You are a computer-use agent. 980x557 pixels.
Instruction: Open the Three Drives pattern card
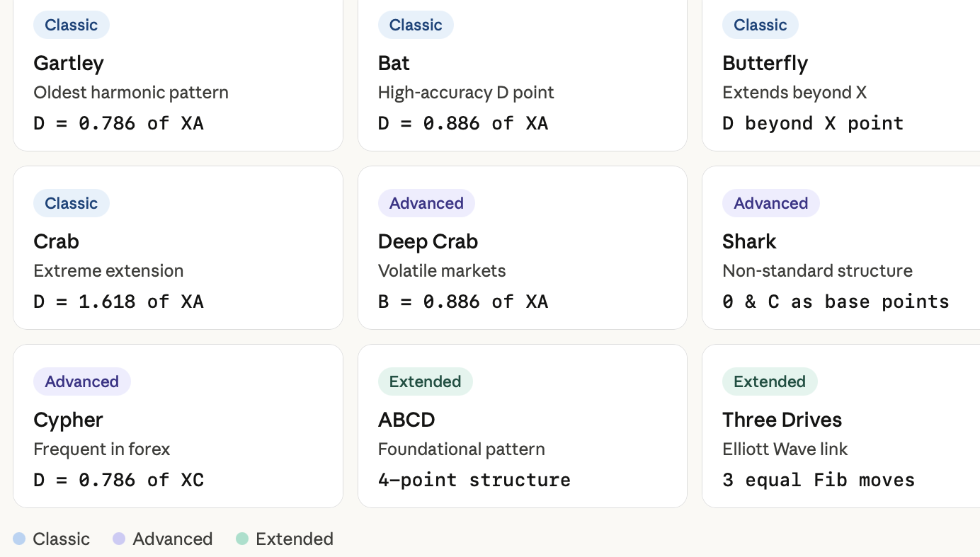[x=841, y=426]
